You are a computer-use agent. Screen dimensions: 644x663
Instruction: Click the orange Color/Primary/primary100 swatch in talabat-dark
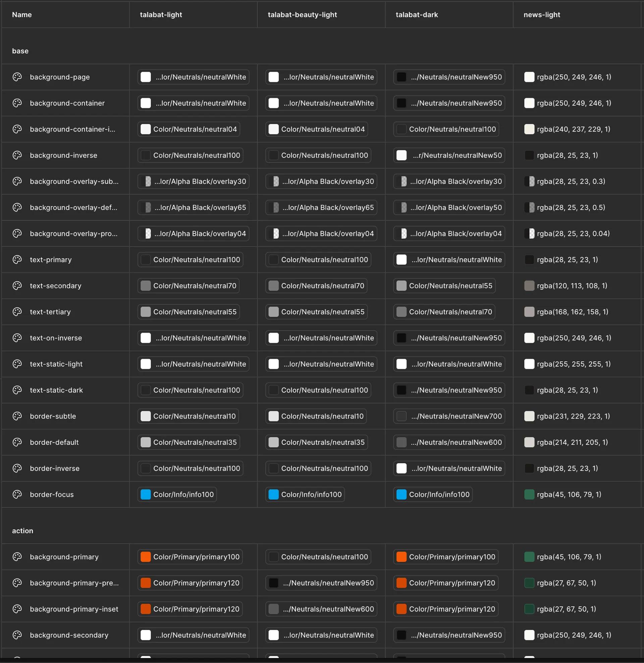401,556
